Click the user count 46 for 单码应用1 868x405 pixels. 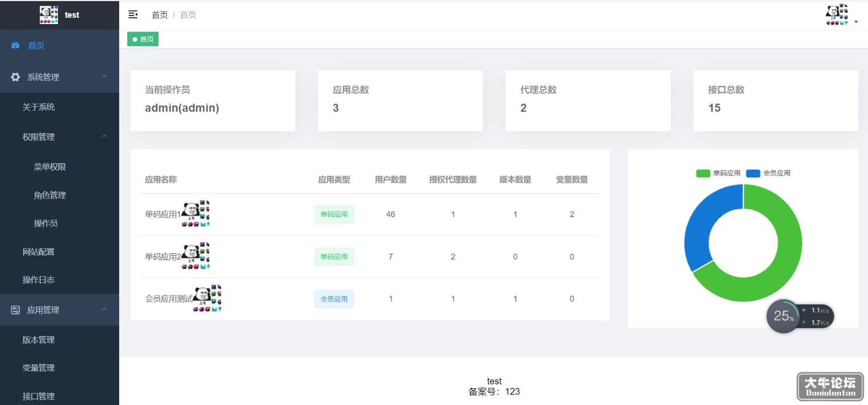click(390, 214)
